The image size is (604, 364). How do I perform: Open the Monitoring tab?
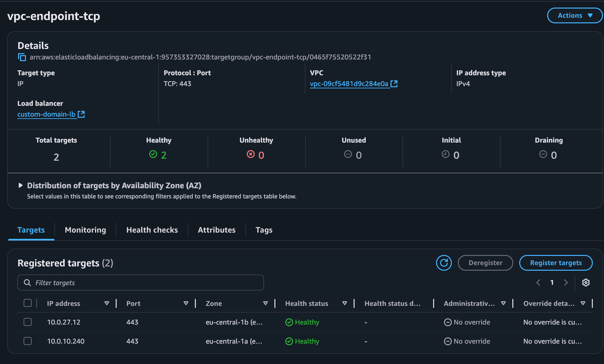(x=85, y=230)
